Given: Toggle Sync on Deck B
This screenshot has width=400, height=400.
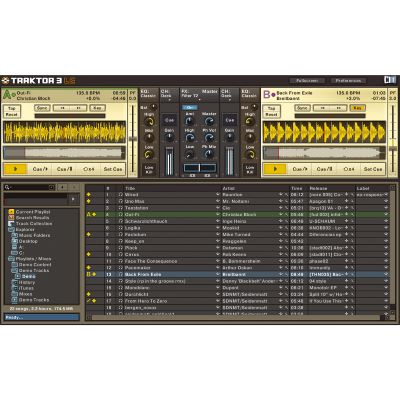Looking at the screenshot, I should click(x=302, y=108).
